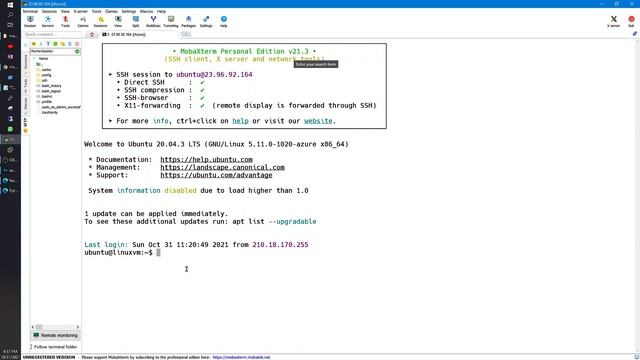
Task: Click the Name column header in file browser
Action: point(43,58)
